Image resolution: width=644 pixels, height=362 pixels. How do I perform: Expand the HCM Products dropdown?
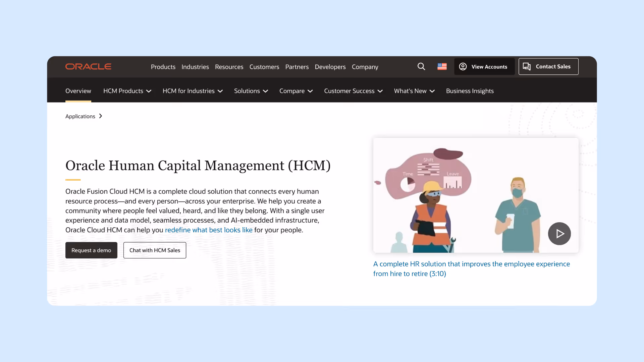[127, 91]
